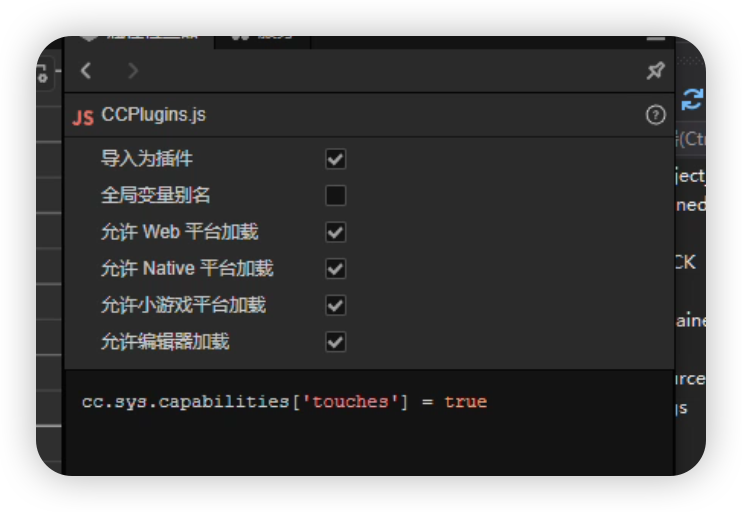Click the back navigation arrow
The height and width of the screenshot is (512, 742).
pyautogui.click(x=86, y=70)
